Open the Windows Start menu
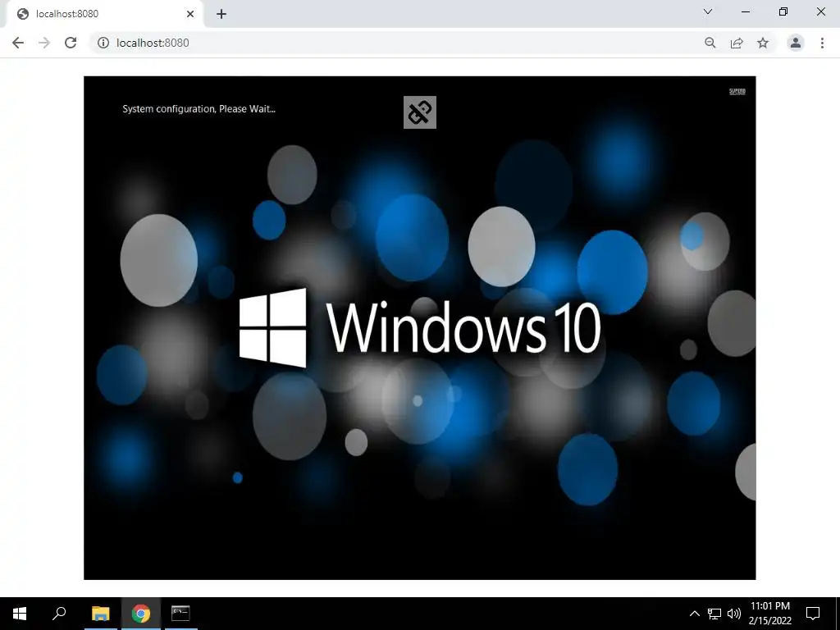 coord(20,614)
